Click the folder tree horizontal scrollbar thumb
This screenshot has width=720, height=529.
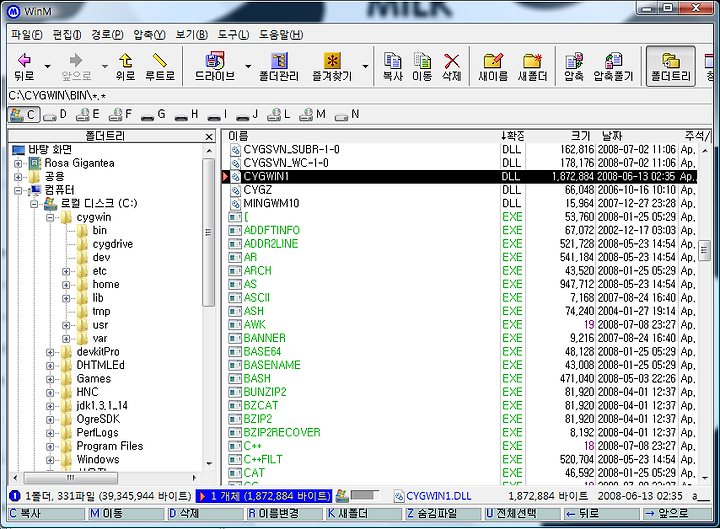coord(70,478)
